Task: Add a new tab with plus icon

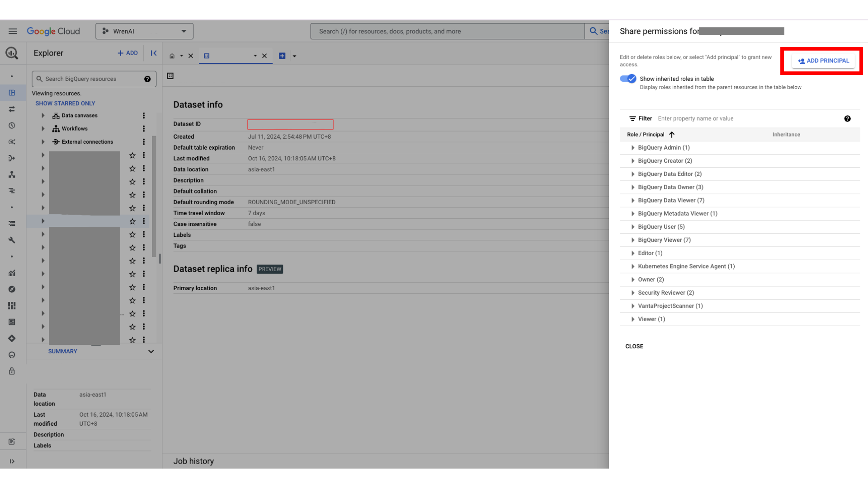Action: [282, 56]
